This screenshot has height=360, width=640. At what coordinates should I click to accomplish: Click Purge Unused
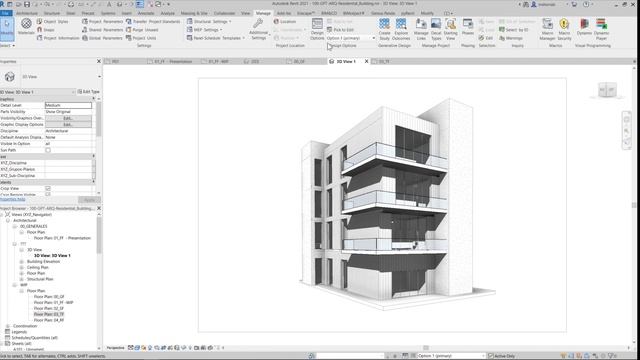click(x=142, y=30)
